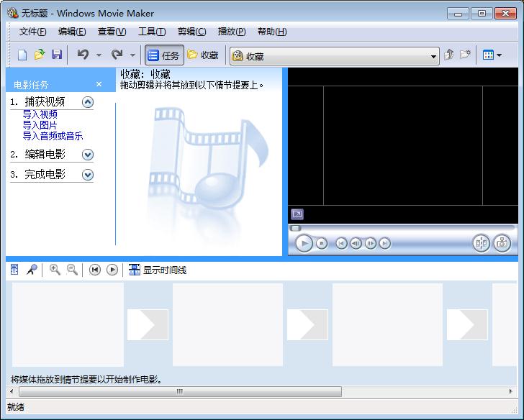This screenshot has height=420, width=524.
Task: Click the Save Project floppy icon
Action: pyautogui.click(x=57, y=55)
